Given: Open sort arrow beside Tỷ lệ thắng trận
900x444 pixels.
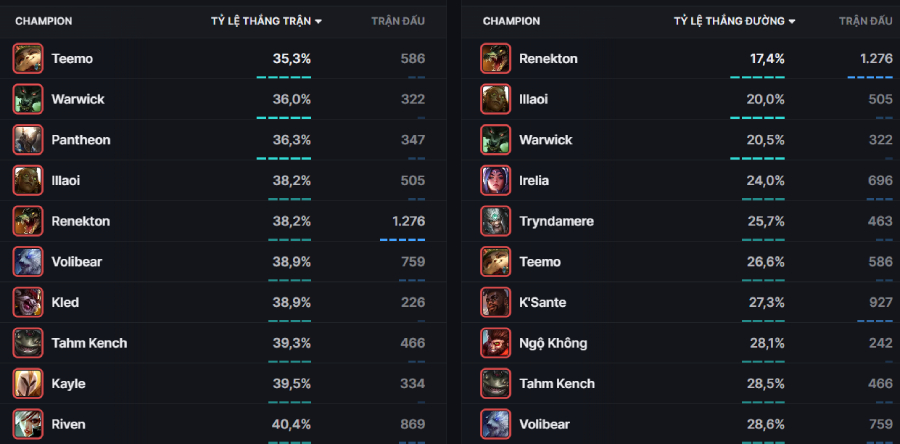Looking at the screenshot, I should (318, 21).
